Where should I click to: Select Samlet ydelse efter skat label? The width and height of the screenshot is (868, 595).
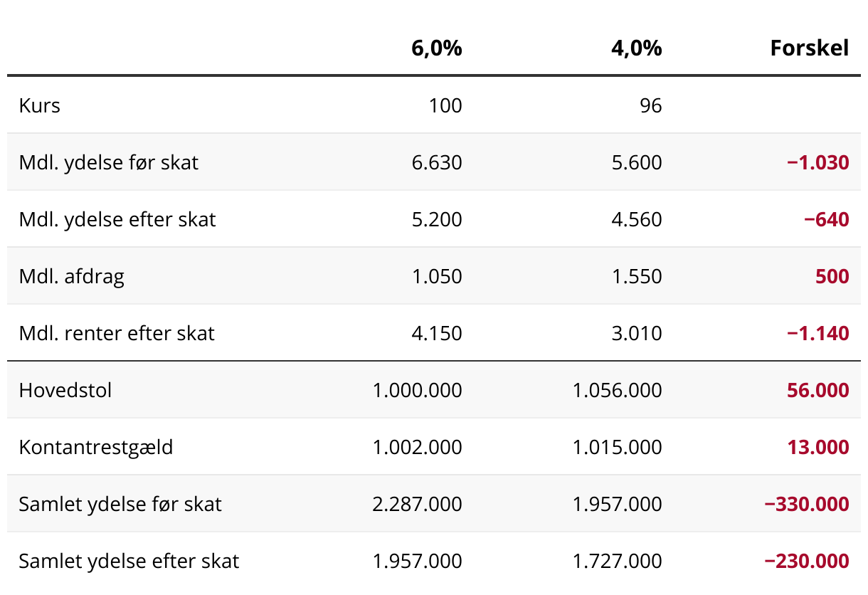point(129,561)
